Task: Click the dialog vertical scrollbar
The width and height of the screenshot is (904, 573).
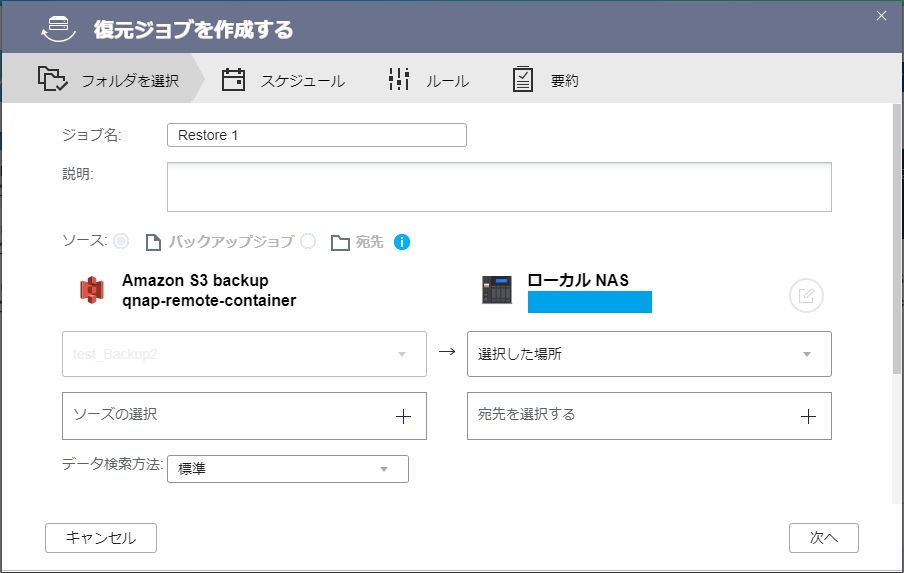Action: [x=897, y=239]
